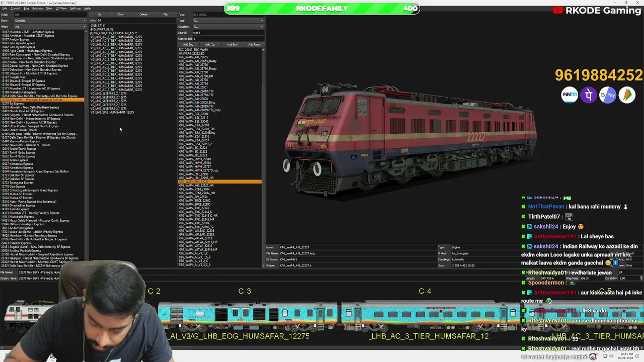The width and height of the screenshot is (644, 362).
Task: Open the Replace menu
Action: pyautogui.click(x=37, y=9)
